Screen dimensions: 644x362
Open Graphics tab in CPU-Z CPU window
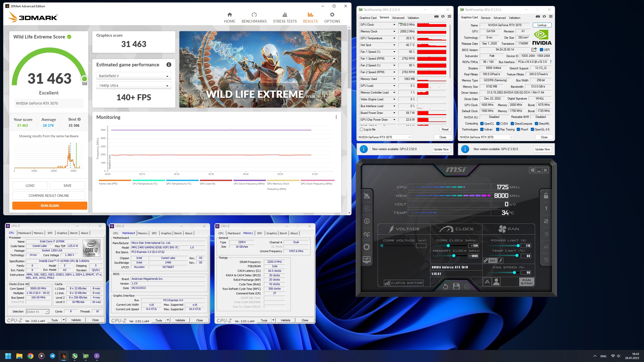click(62, 233)
